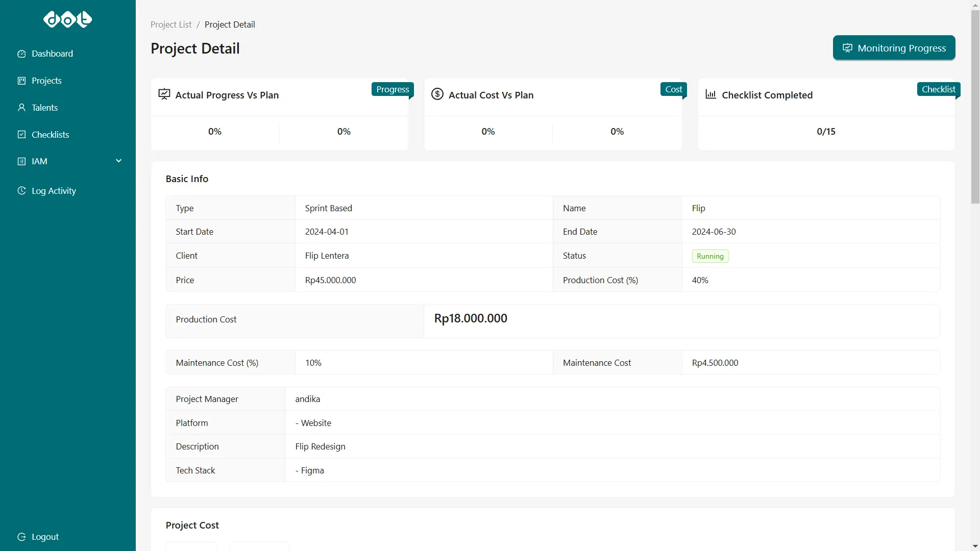Click the Actual Cost dollar icon

(x=437, y=94)
